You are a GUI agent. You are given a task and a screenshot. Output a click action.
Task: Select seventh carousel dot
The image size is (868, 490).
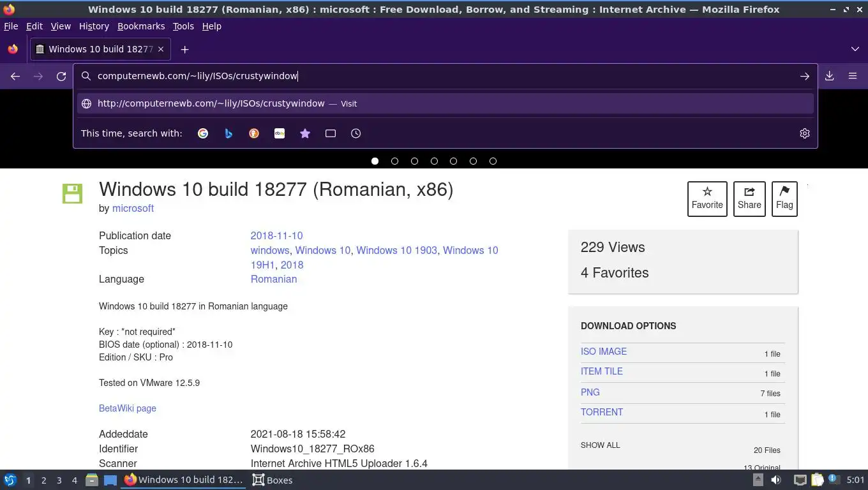click(493, 161)
